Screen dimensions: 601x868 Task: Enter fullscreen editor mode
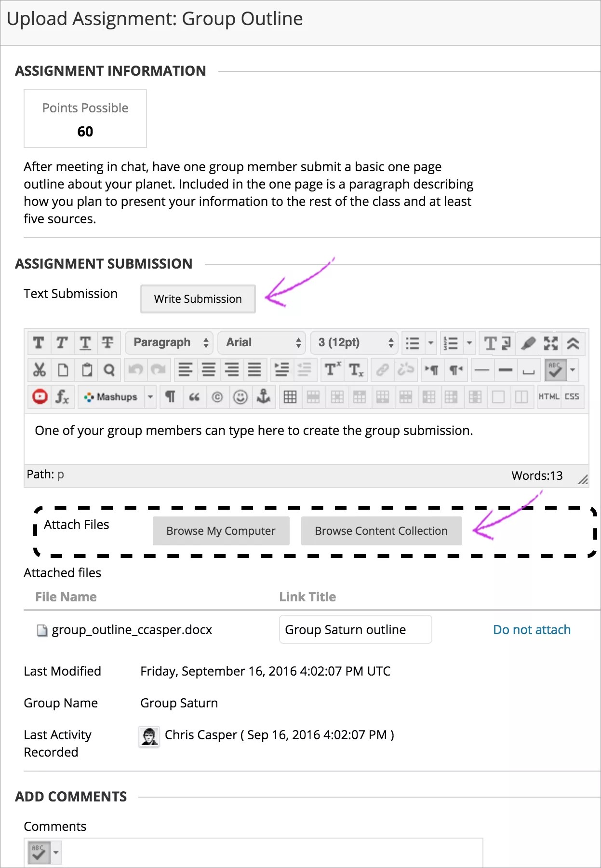[550, 343]
